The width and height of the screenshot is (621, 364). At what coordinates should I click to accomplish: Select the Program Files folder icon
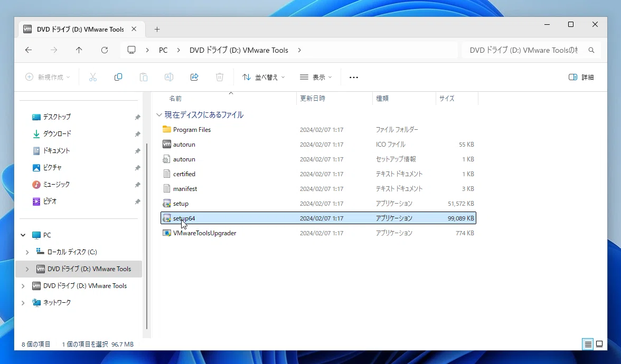tap(167, 129)
